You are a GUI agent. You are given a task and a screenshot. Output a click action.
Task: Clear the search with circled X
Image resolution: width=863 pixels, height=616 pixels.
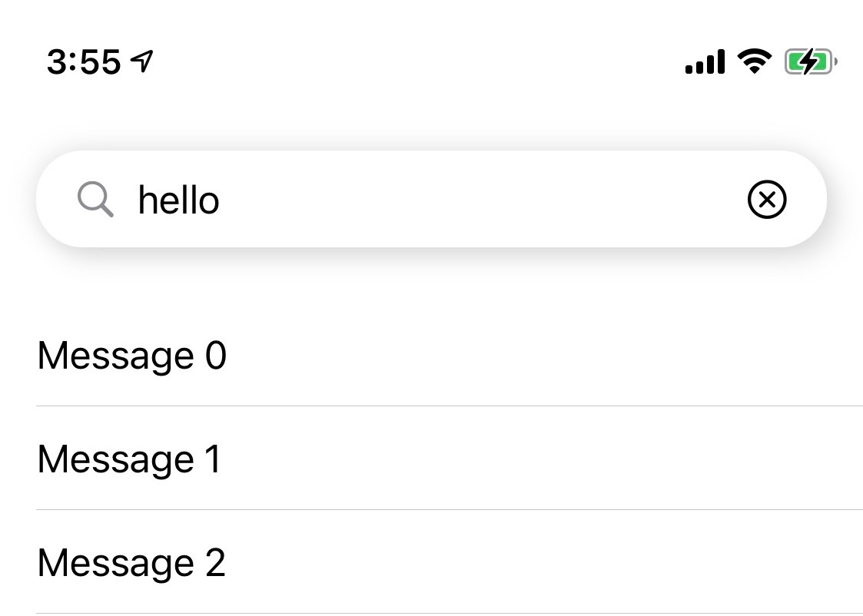pyautogui.click(x=767, y=199)
